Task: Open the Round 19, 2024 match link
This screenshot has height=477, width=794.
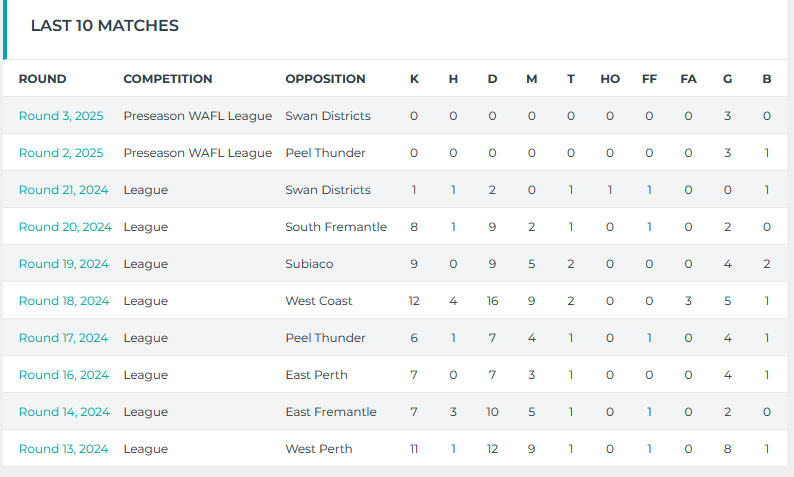Action: click(x=64, y=264)
